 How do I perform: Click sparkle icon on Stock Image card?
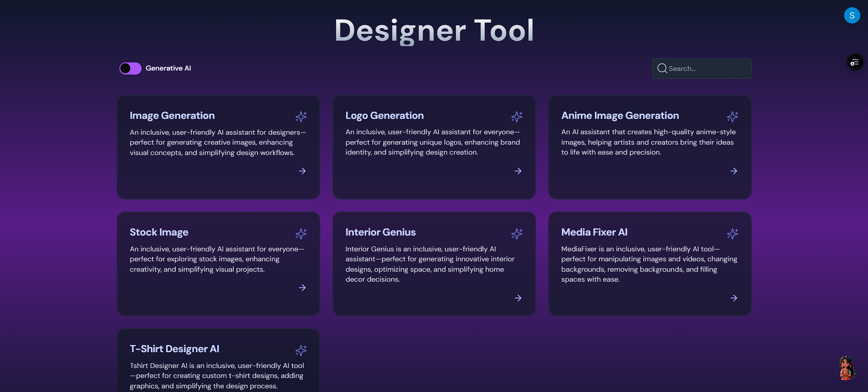point(301,233)
